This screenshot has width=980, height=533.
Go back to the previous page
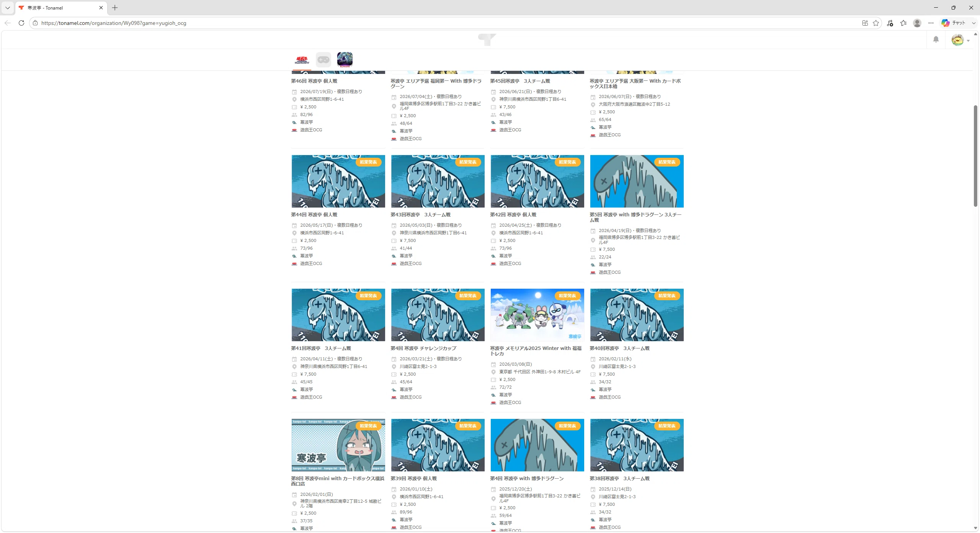point(8,23)
